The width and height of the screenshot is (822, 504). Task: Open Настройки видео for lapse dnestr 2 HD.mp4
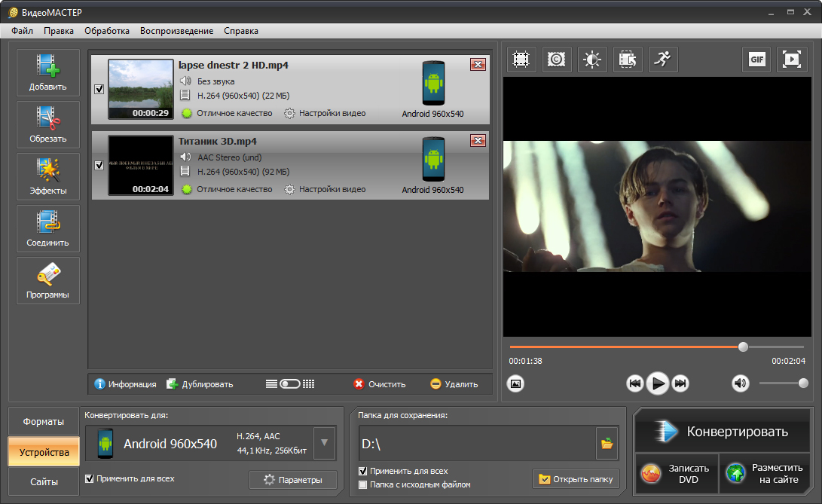325,113
